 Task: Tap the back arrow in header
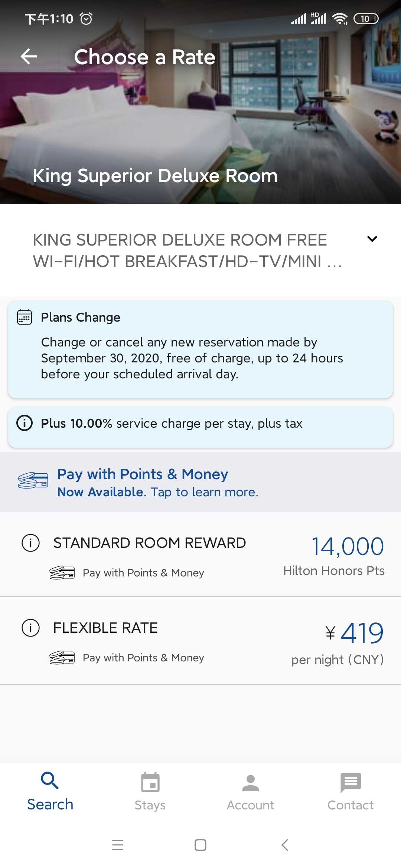[x=29, y=57]
